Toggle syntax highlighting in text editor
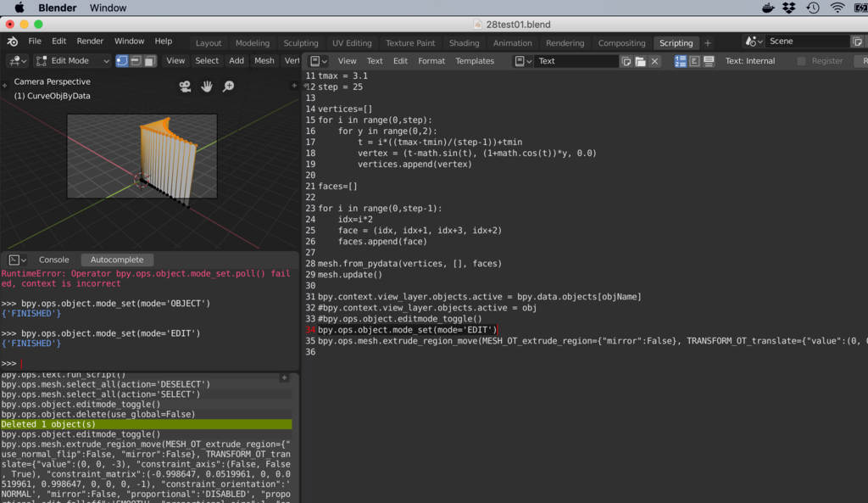Image resolution: width=868 pixels, height=503 pixels. point(709,61)
